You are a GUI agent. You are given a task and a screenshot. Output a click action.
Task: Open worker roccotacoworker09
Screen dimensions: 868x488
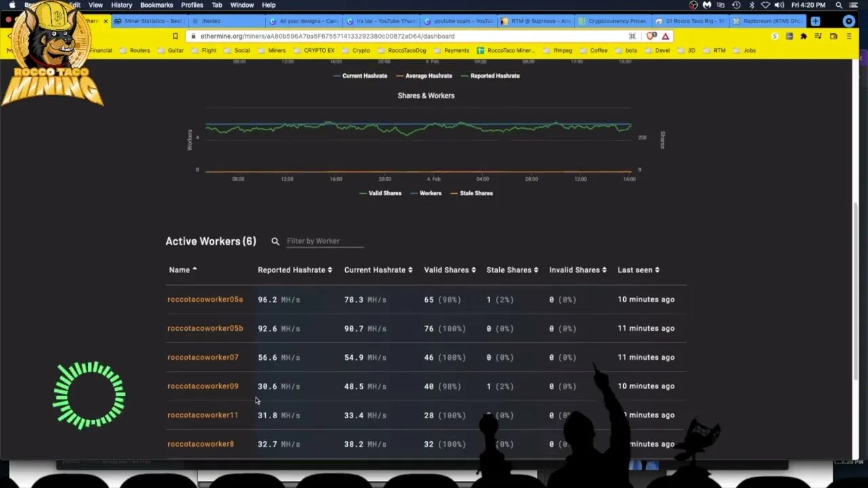pyautogui.click(x=203, y=386)
